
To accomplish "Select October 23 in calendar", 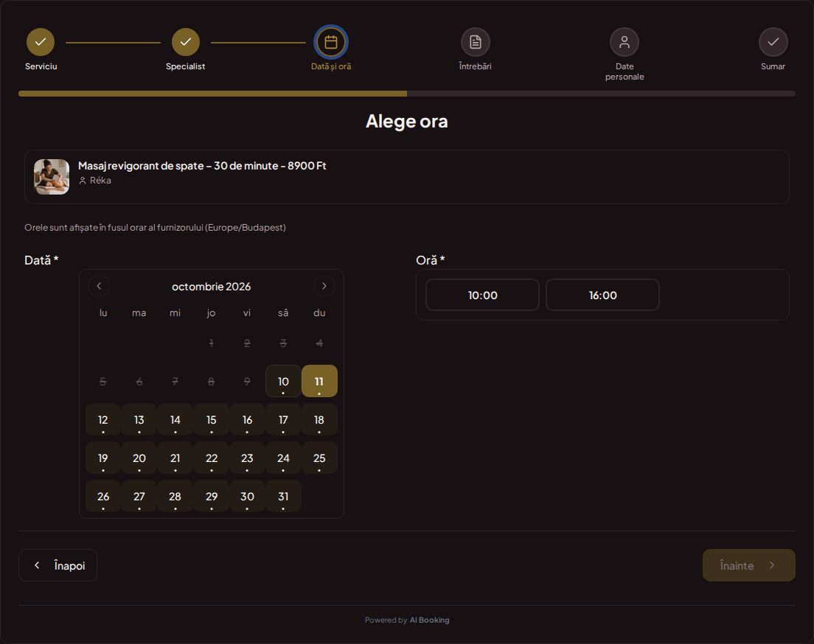I will coord(247,458).
